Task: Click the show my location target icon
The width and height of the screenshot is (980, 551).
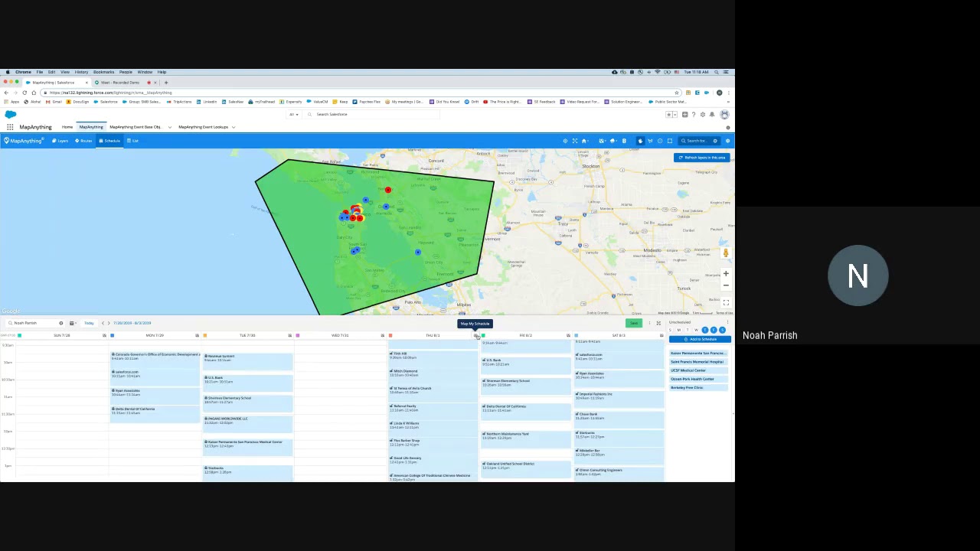Action: click(565, 141)
